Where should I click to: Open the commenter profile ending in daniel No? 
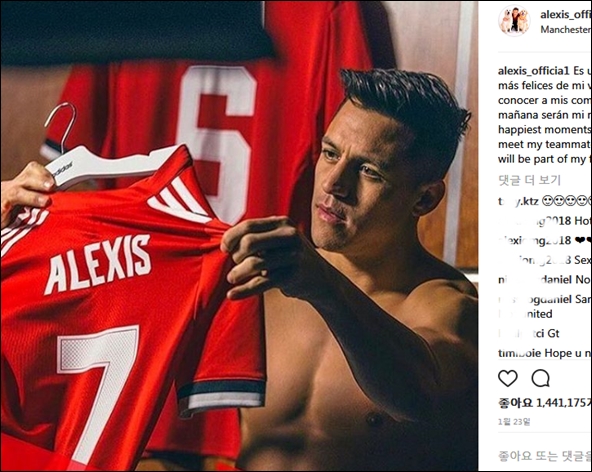[535, 279]
